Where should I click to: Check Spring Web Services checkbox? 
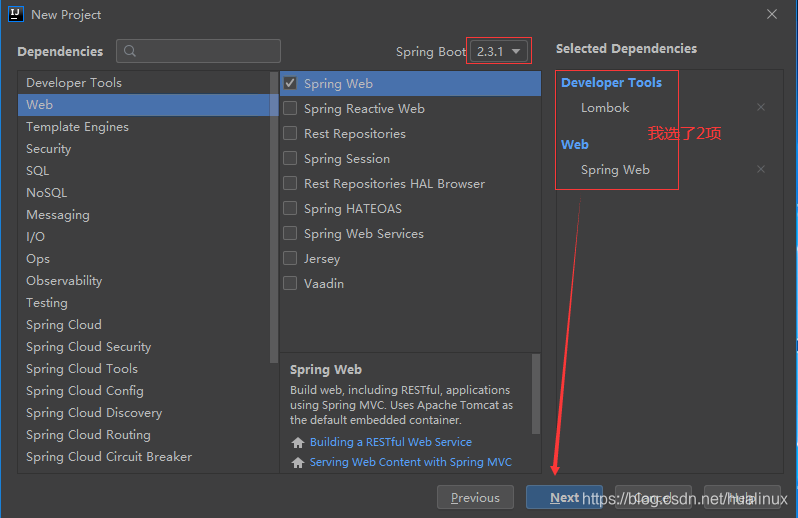click(290, 233)
